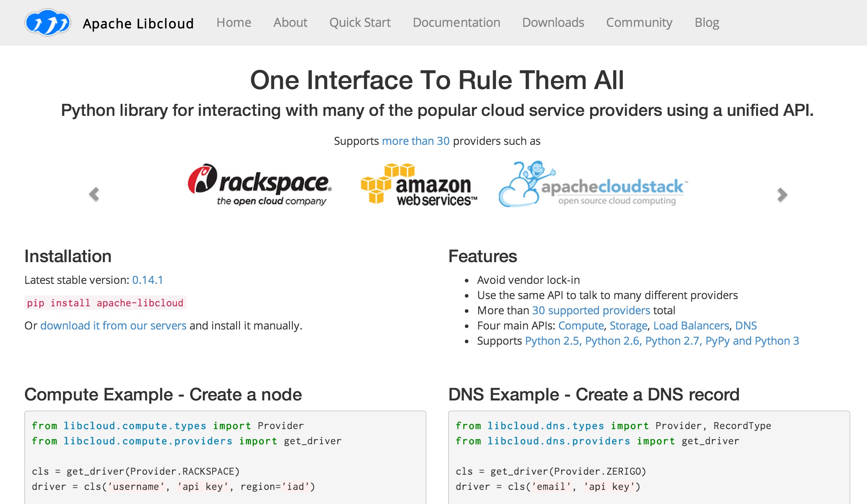Image resolution: width=867 pixels, height=504 pixels.
Task: Open the Amazon Web Services logo
Action: tap(419, 184)
